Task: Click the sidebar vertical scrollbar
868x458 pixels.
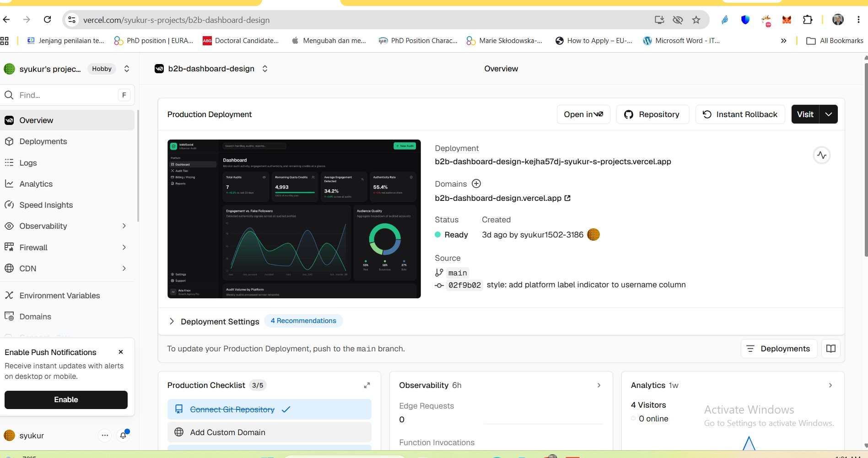Action: coord(138,166)
